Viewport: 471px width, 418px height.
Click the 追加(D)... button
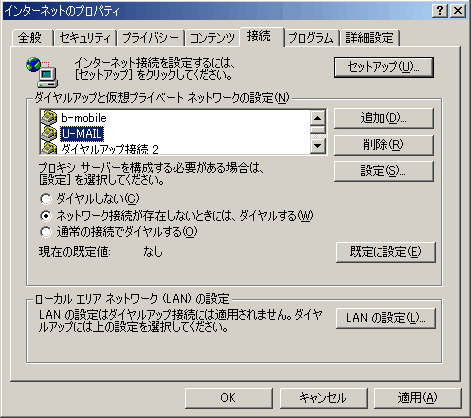384,118
